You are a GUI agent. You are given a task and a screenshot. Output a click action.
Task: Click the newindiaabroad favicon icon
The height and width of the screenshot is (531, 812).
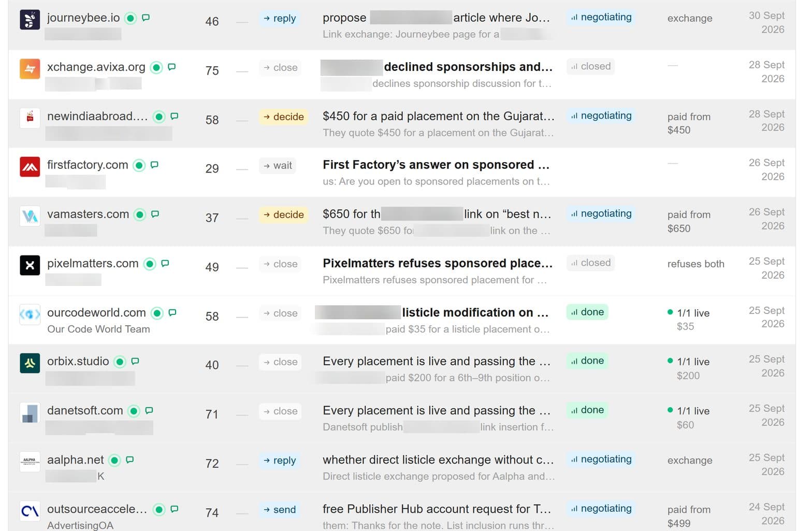point(30,118)
